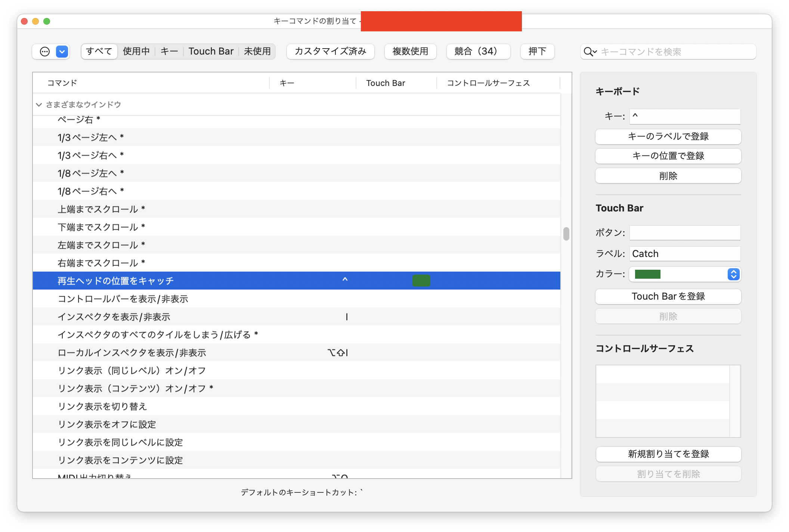
Task: Click the blue chevron dropdown beside the ellipsis
Action: coord(62,52)
